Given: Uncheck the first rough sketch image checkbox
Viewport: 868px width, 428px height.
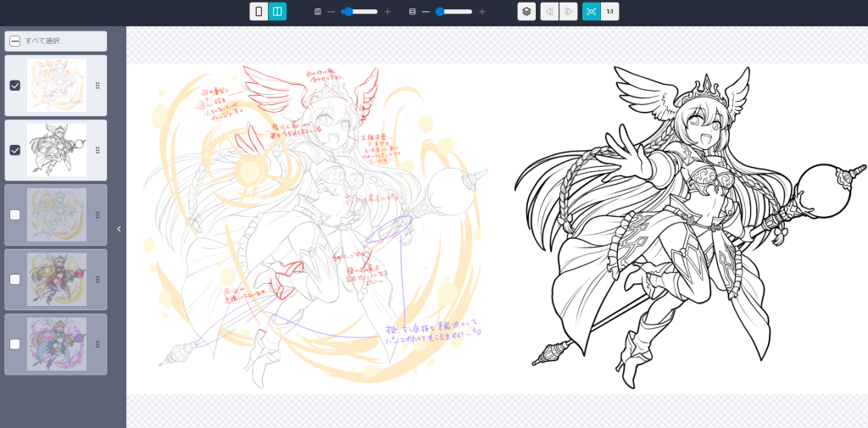Looking at the screenshot, I should tap(15, 86).
